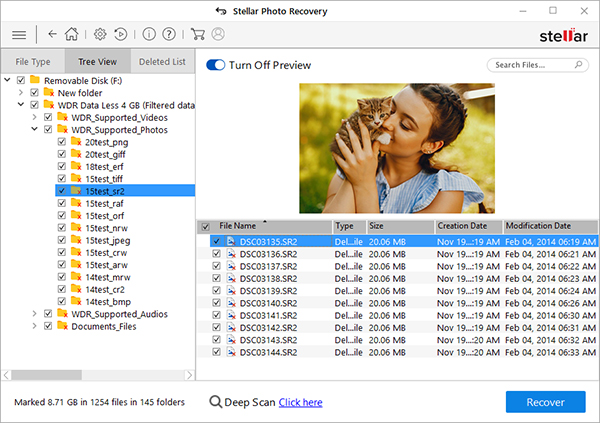Select the DSC03143.SR2 file row
Screen dimensions: 600x423
[x=398, y=340]
